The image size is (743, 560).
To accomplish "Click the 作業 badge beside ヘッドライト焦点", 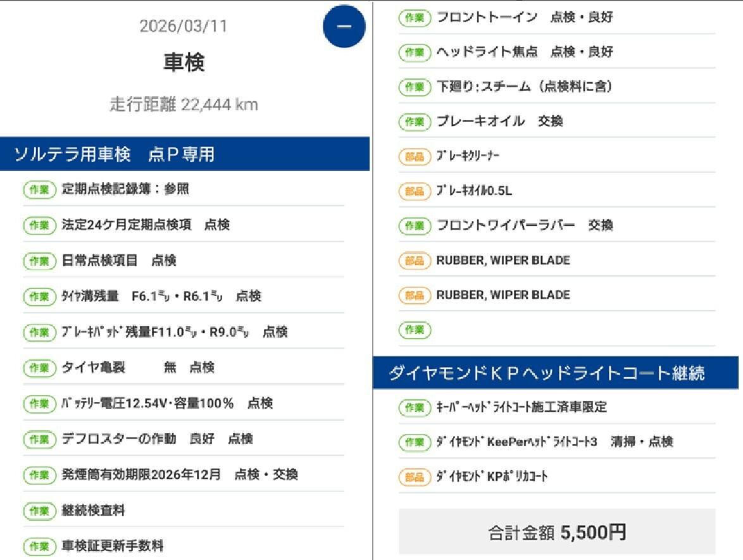I will point(415,52).
